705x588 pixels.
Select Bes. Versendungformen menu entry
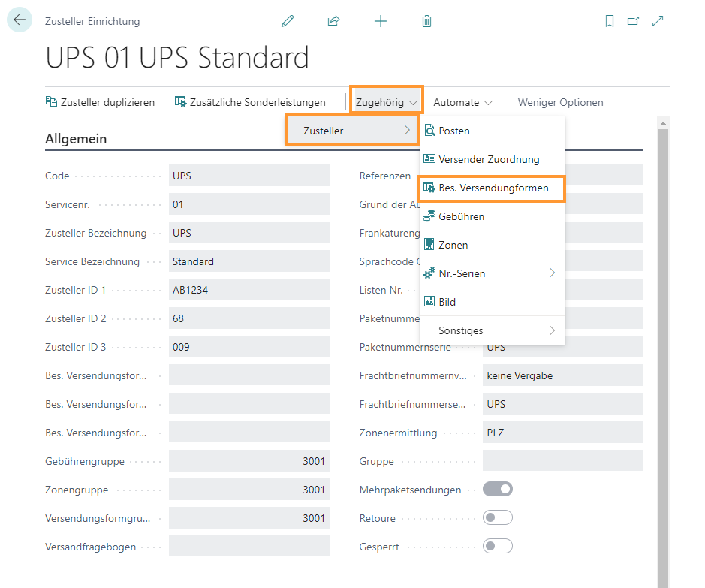coord(492,188)
